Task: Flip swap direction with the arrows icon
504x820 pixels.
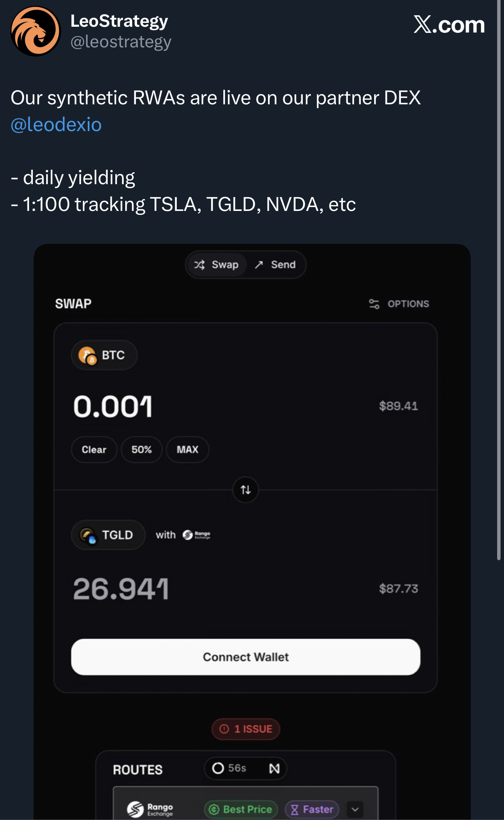Action: [246, 489]
